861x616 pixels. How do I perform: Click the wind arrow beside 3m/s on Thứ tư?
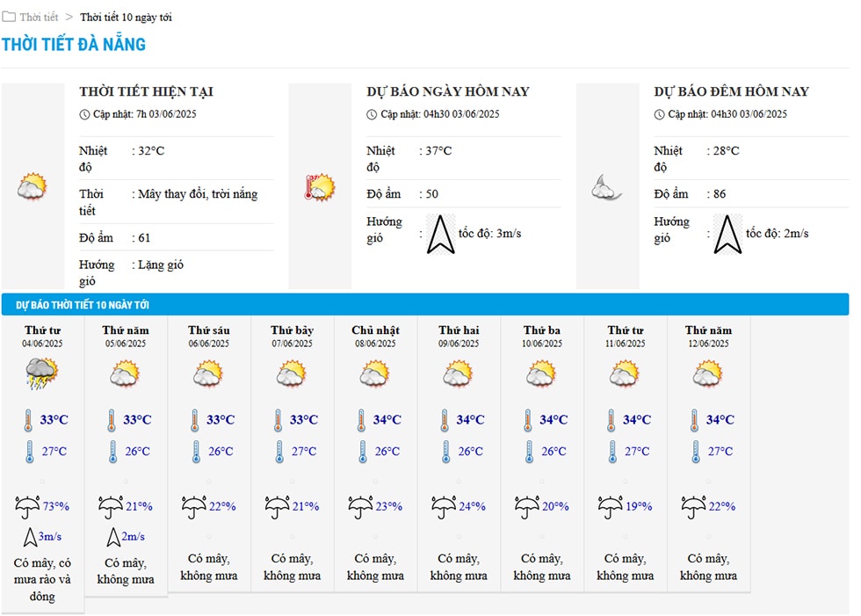[30, 537]
